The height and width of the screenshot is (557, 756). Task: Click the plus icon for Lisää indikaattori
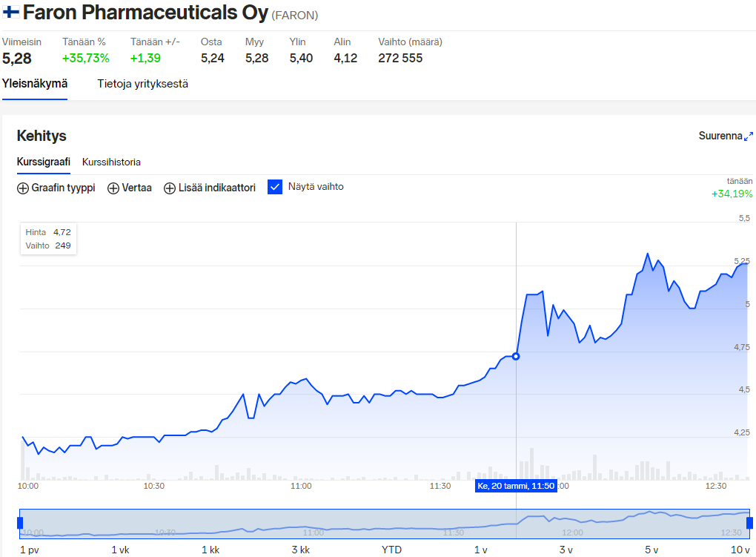tap(170, 188)
